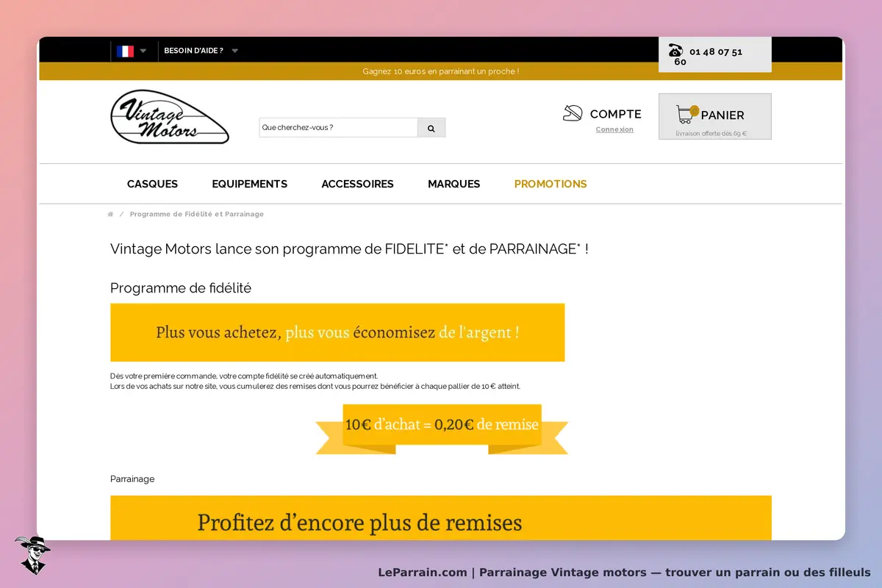882x588 pixels.
Task: Click the Vintage Motors lance son programme heading
Action: (x=349, y=248)
